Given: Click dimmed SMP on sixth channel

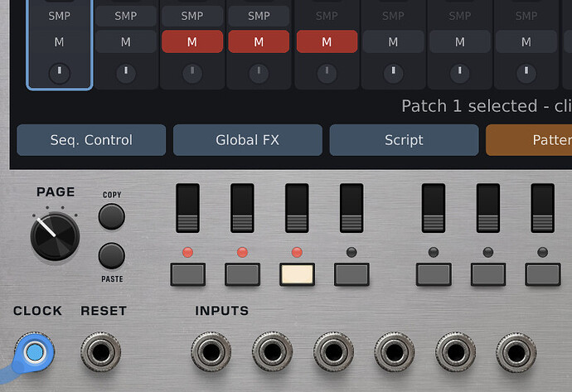Looking at the screenshot, I should coord(393,16).
